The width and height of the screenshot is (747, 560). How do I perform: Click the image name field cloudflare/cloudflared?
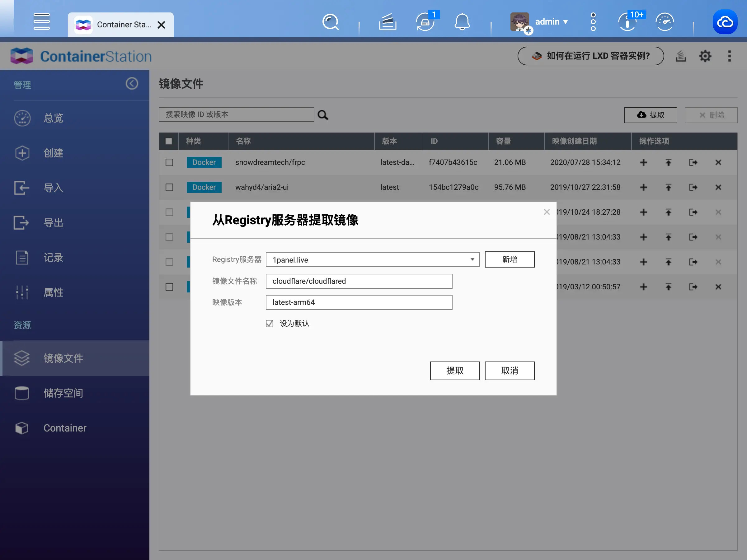click(359, 281)
